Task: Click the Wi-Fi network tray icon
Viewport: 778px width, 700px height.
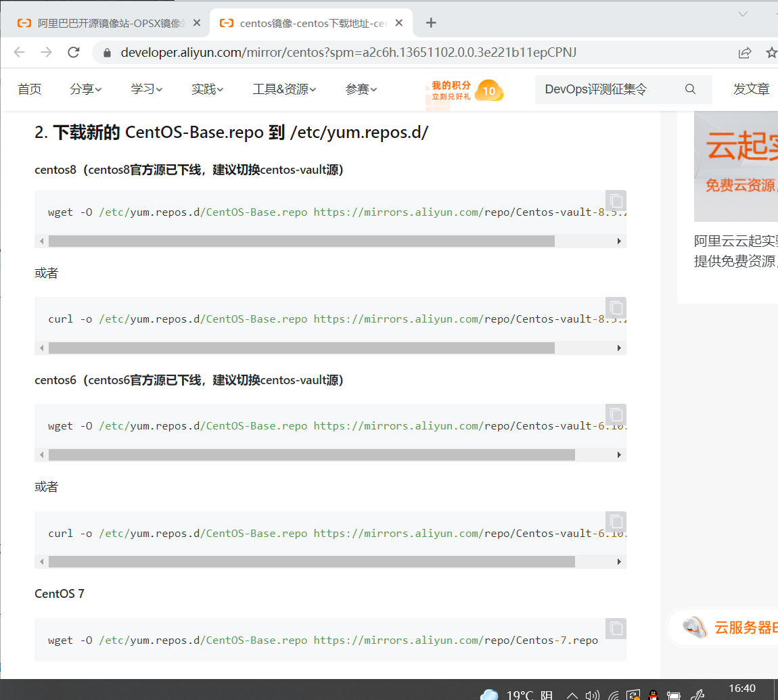Action: [x=614, y=695]
